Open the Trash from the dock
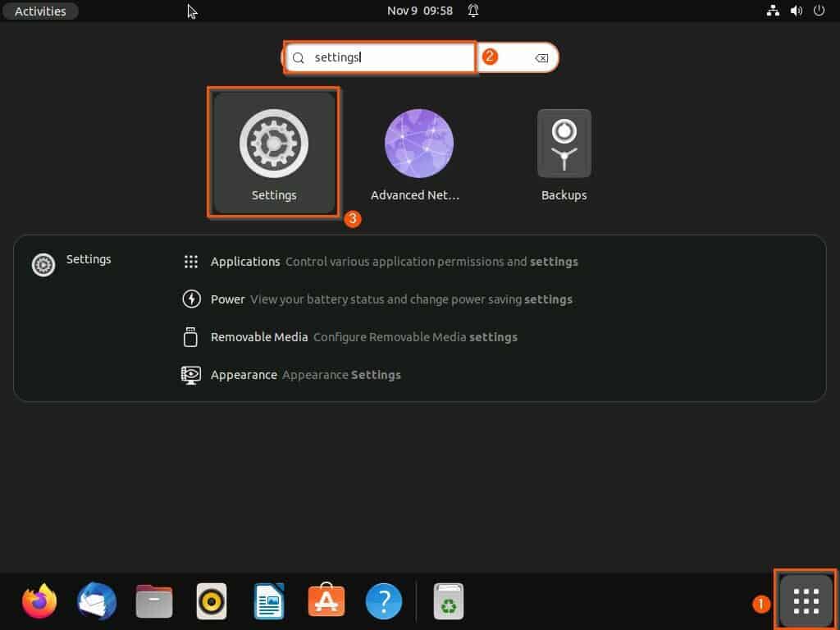 point(449,600)
